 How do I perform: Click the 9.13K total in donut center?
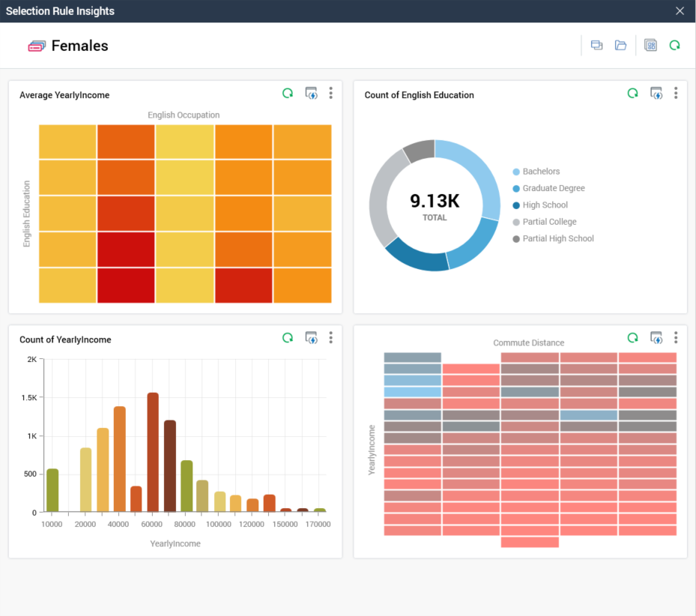[435, 202]
